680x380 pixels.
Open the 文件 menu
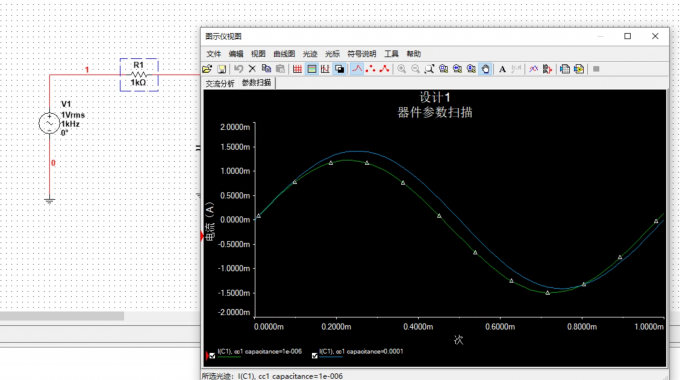point(213,54)
